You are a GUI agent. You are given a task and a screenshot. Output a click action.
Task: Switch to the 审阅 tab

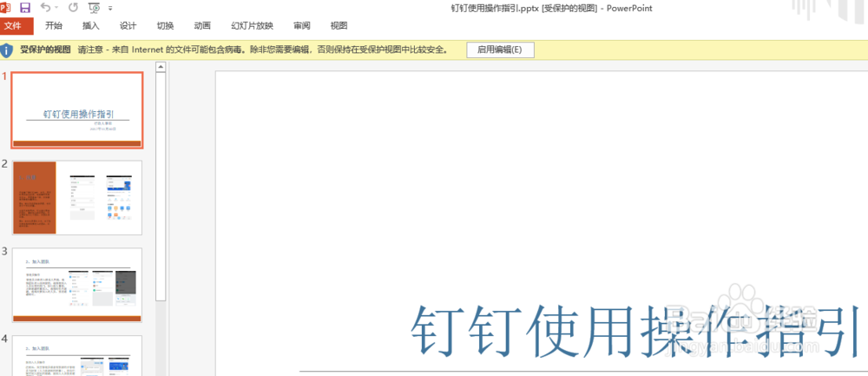[x=302, y=26]
